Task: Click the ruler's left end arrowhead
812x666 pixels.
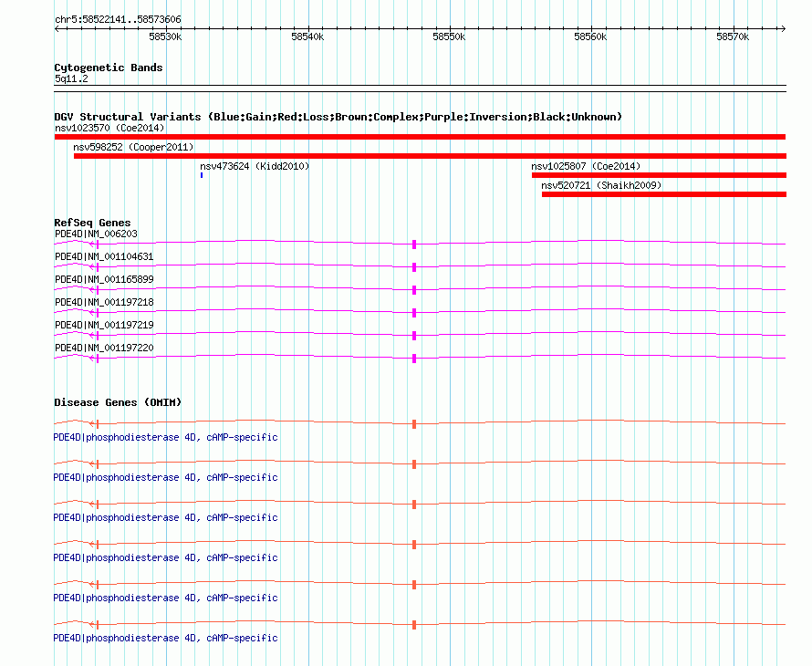Action: pos(57,29)
